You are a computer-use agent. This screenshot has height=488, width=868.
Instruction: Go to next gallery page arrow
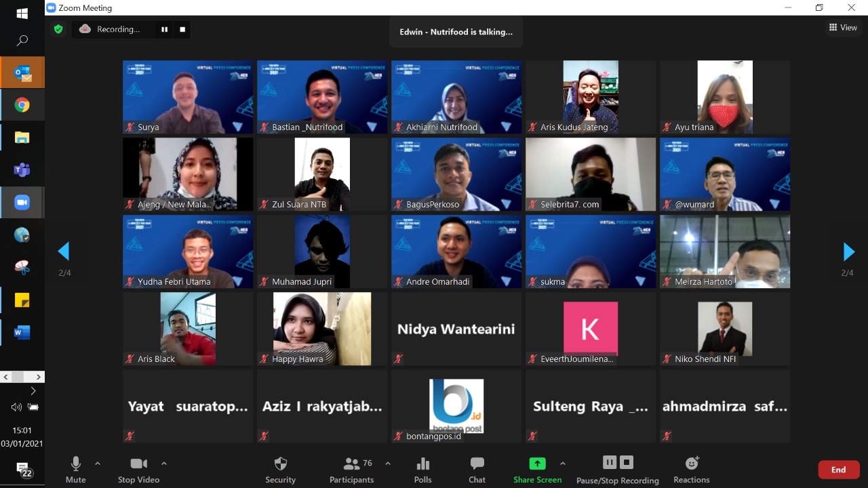point(848,252)
